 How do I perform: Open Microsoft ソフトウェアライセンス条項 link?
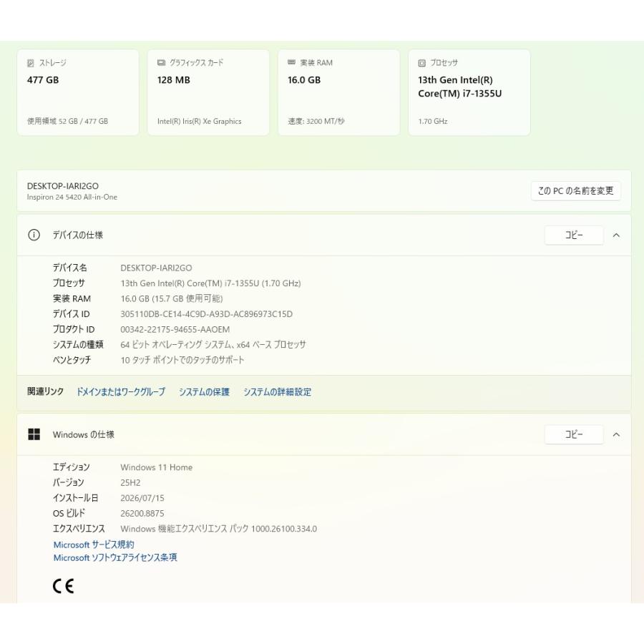pos(115,557)
